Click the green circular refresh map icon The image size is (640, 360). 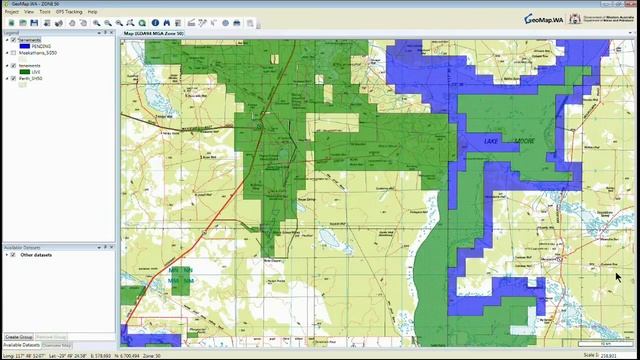point(142,23)
